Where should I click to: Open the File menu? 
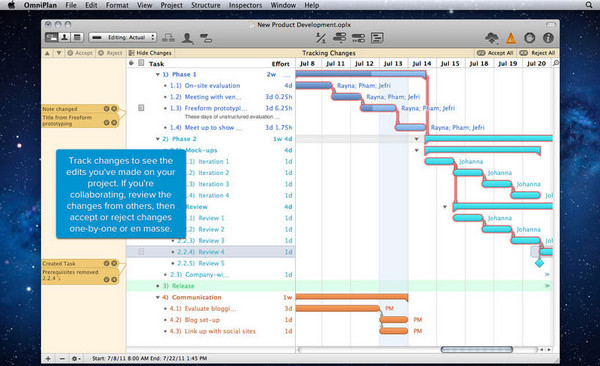[x=71, y=5]
